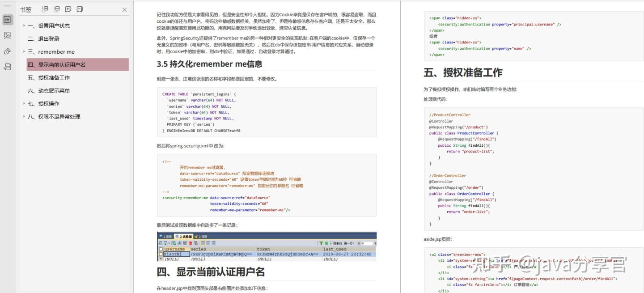Image resolution: width=644 pixels, height=293 pixels.
Task: Expand bookmark 一、设置用户状态
Action: coord(24,26)
